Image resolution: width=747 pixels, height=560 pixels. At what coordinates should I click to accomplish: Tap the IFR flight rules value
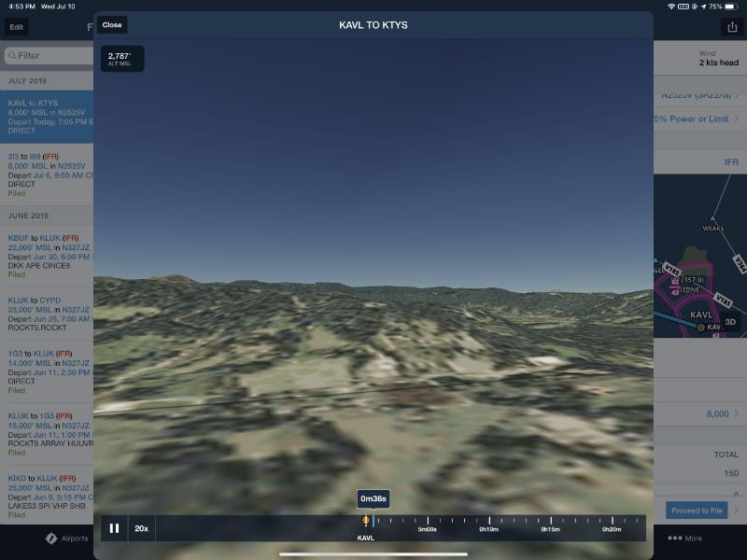[x=731, y=162]
